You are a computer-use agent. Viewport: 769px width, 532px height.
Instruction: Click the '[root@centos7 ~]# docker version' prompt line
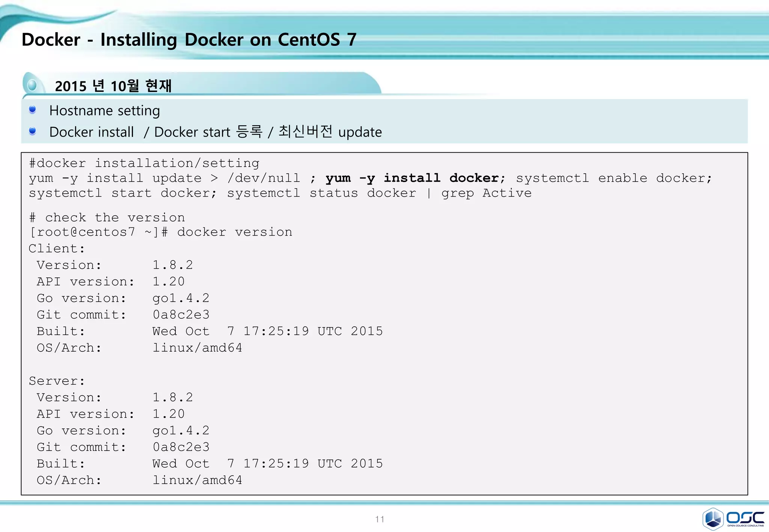(161, 232)
